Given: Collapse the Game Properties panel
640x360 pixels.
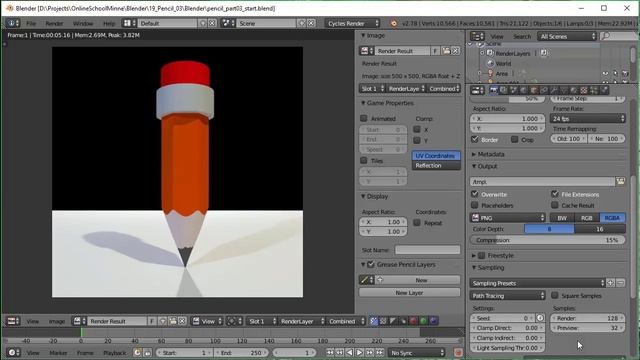Looking at the screenshot, I should (363, 103).
